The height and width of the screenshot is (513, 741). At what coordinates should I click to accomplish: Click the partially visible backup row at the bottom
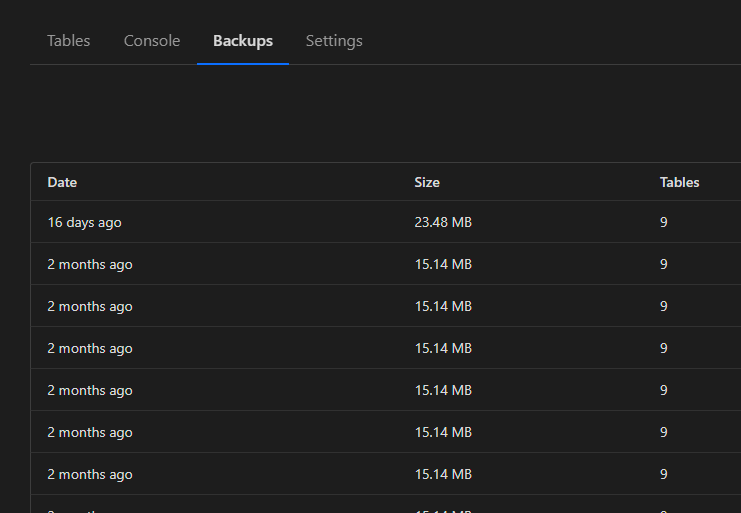90,507
